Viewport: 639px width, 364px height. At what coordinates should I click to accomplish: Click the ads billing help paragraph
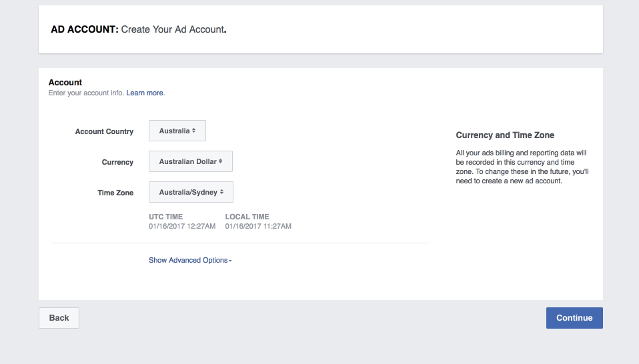pyautogui.click(x=522, y=167)
